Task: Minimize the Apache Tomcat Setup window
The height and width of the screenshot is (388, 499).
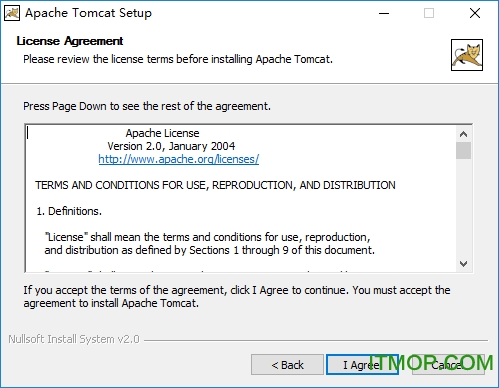Action: [x=384, y=13]
